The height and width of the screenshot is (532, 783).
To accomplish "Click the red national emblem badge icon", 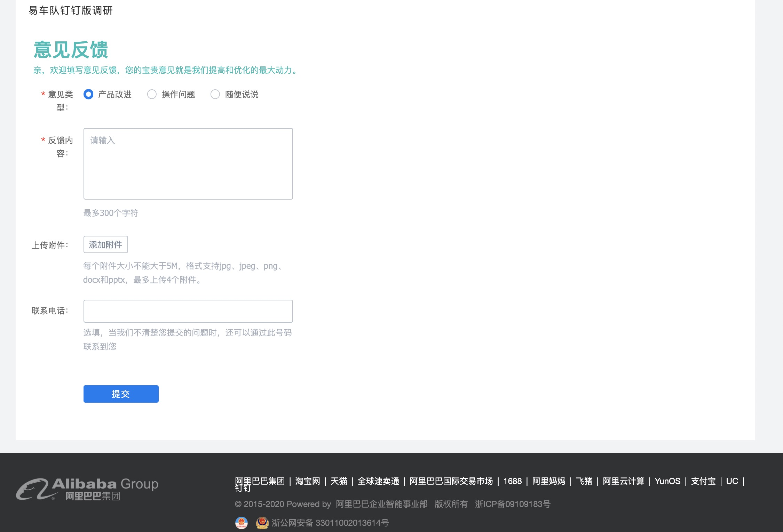I will point(241,523).
